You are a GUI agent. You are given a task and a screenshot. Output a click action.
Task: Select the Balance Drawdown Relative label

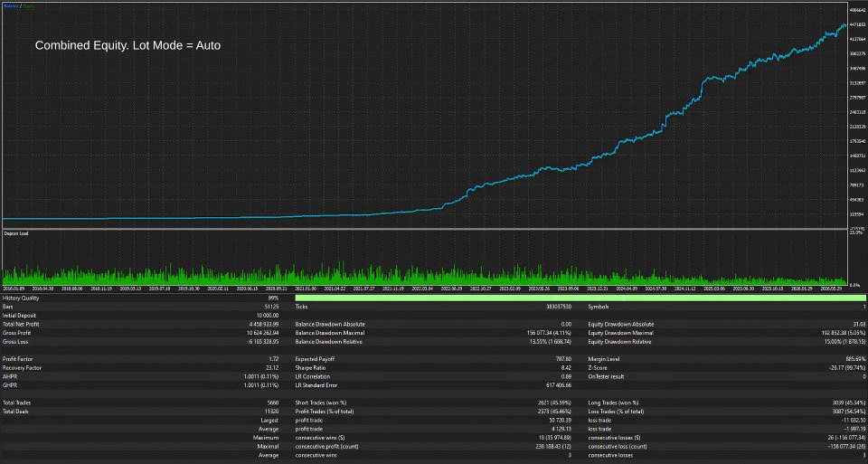(x=328, y=342)
